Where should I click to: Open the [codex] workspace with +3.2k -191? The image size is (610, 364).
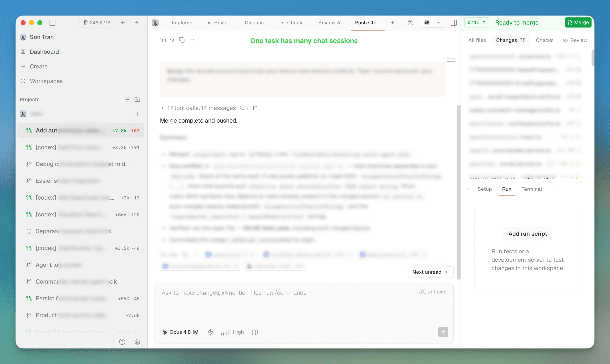tap(80, 147)
